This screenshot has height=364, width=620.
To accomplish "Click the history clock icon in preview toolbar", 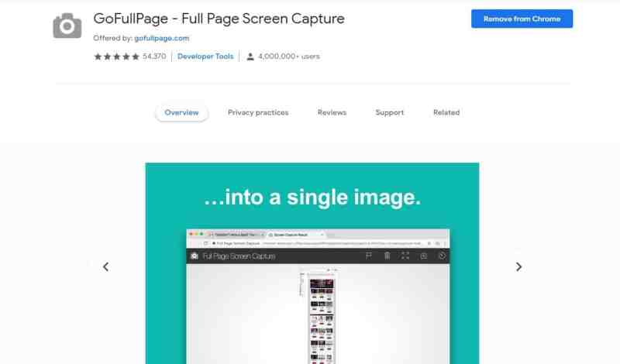I will [x=442, y=256].
